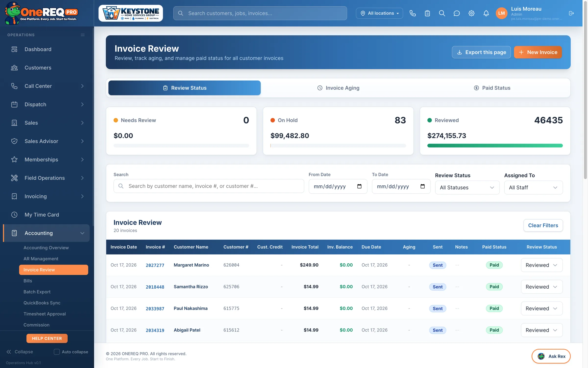This screenshot has height=368, width=588.
Task: Open the chat messages icon in header
Action: coord(457,13)
